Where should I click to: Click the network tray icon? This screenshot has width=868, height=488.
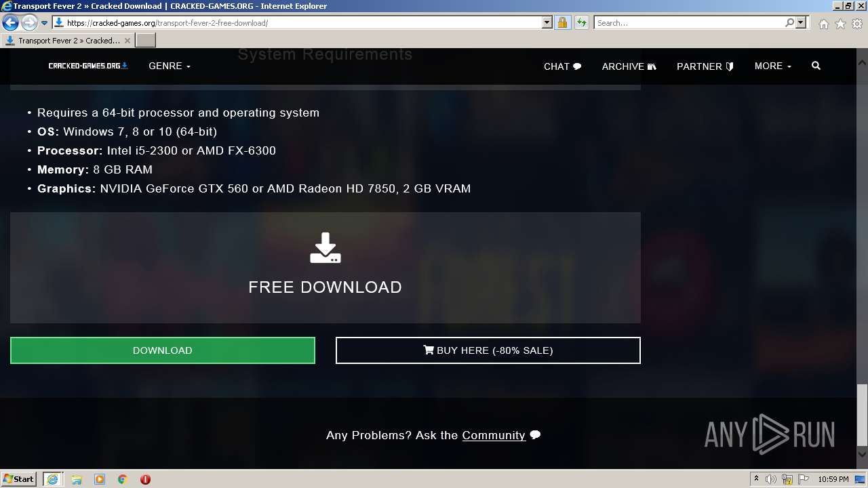[787, 479]
